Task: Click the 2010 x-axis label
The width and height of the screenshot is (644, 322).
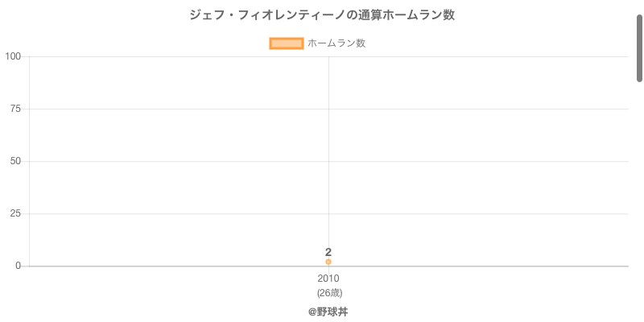Action: click(x=328, y=279)
